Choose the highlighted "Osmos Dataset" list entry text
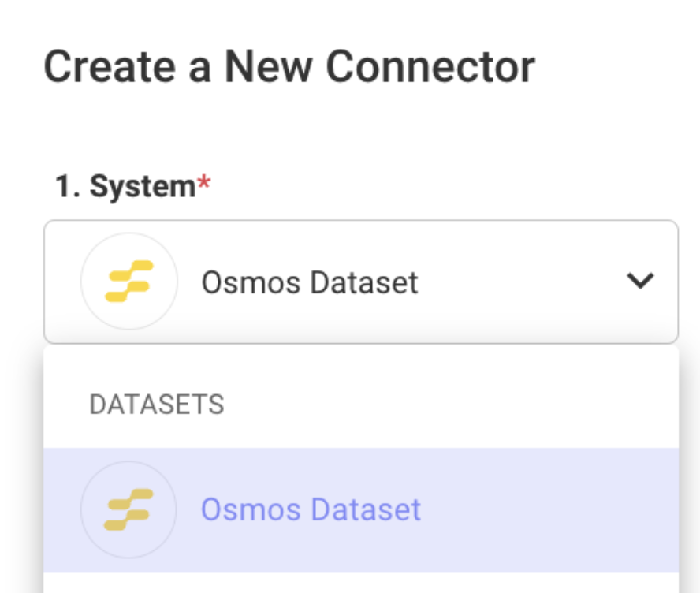This screenshot has height=593, width=700. (311, 509)
